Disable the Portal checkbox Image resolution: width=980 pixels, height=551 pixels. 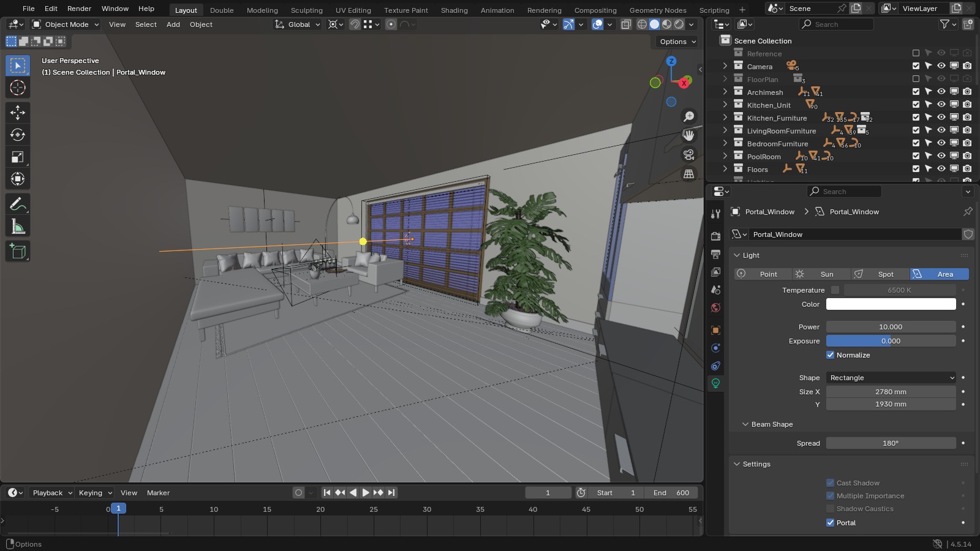click(x=831, y=523)
